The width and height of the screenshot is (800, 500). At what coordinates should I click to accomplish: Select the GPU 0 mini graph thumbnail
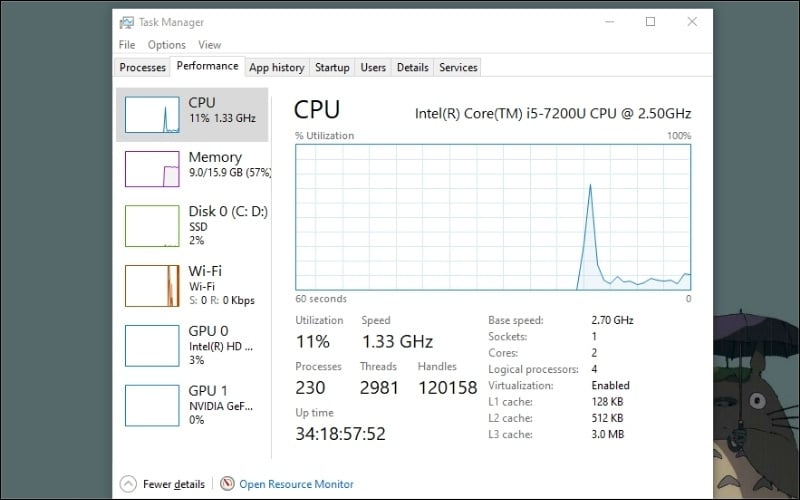152,345
